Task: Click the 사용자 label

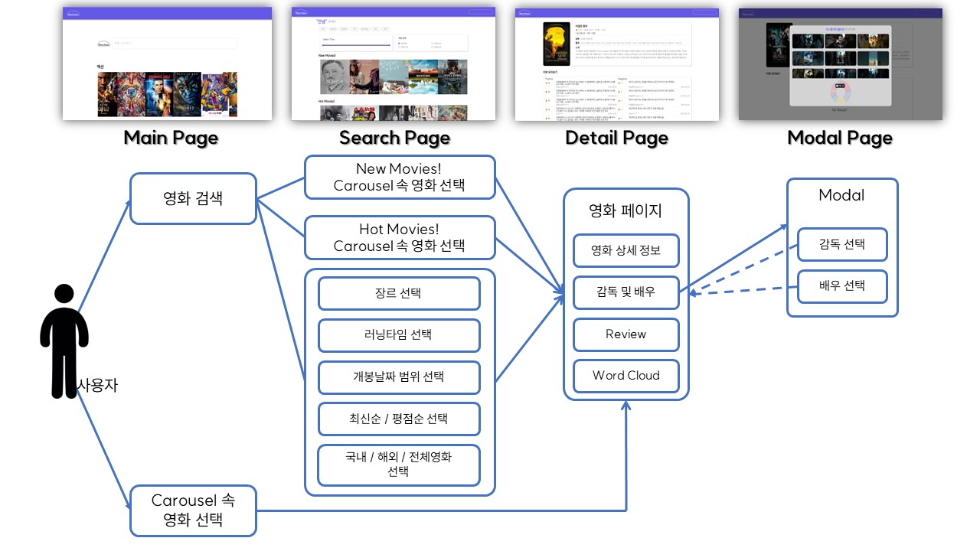Action: [x=97, y=386]
